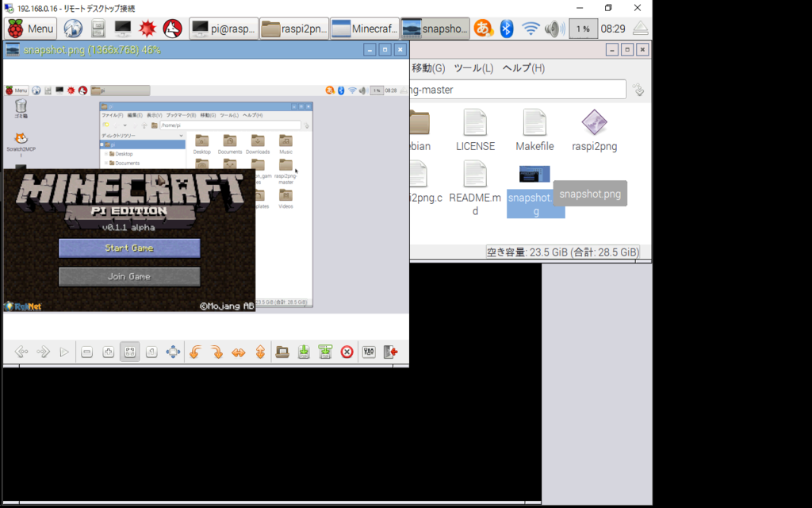This screenshot has width=812, height=508.
Task: Select the raspi2png executable file
Action: point(595,131)
